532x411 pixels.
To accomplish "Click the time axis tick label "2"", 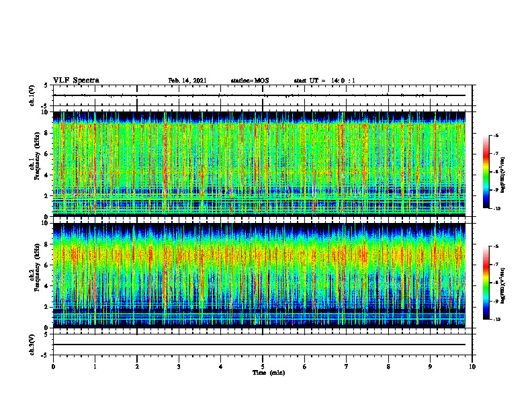I will (x=137, y=367).
